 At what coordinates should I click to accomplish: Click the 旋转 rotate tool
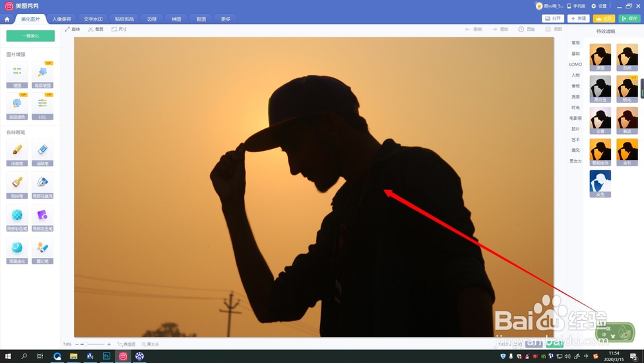click(x=73, y=29)
